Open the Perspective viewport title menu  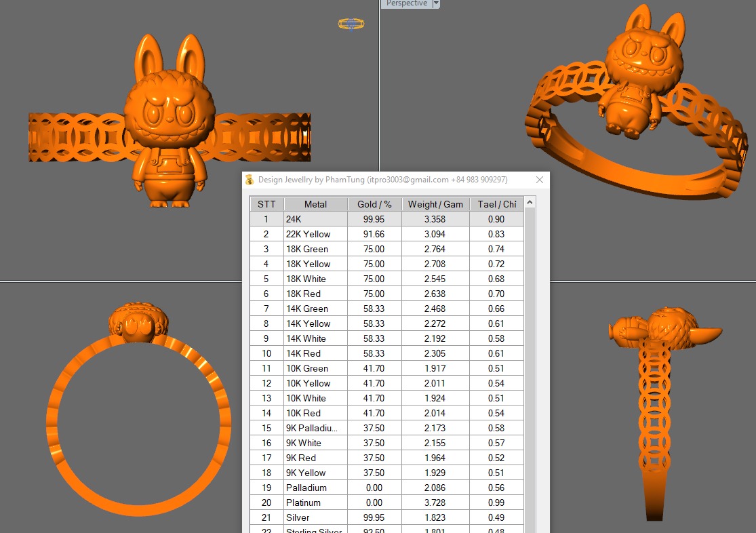pos(406,4)
